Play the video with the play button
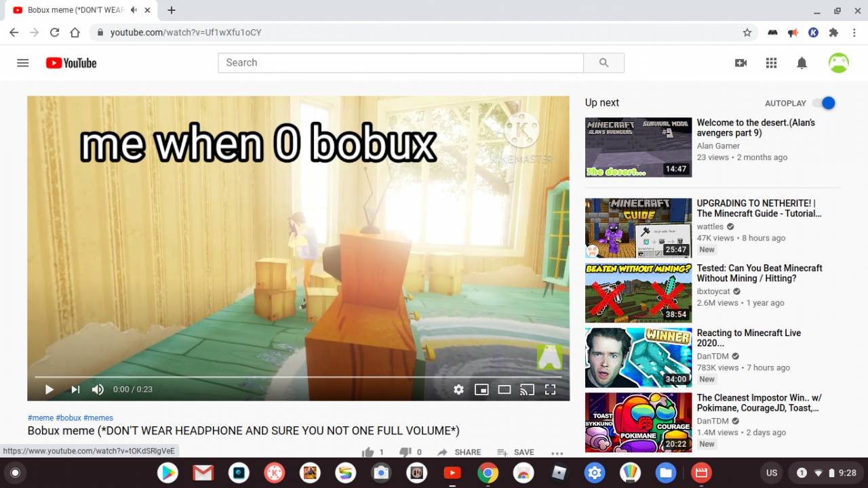 (x=49, y=389)
